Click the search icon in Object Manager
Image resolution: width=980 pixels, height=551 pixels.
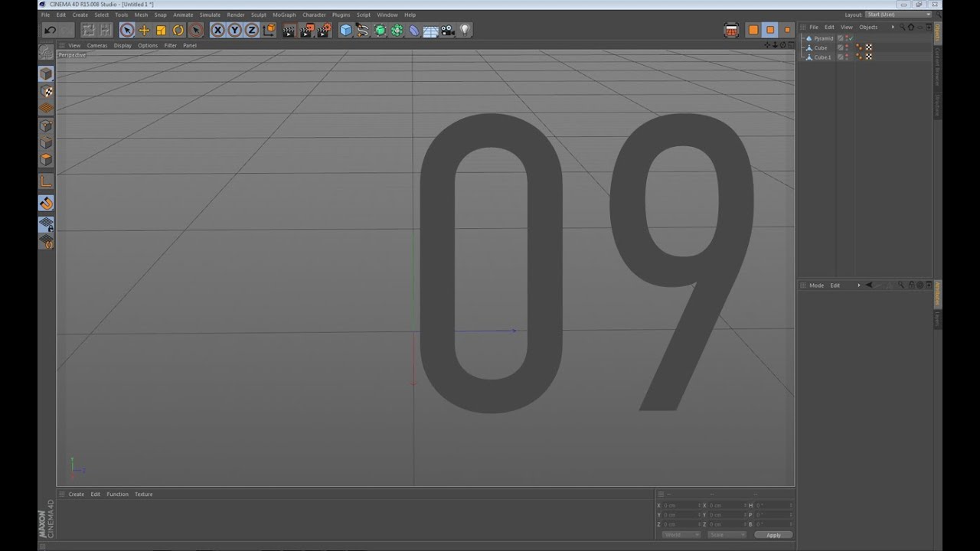[902, 27]
